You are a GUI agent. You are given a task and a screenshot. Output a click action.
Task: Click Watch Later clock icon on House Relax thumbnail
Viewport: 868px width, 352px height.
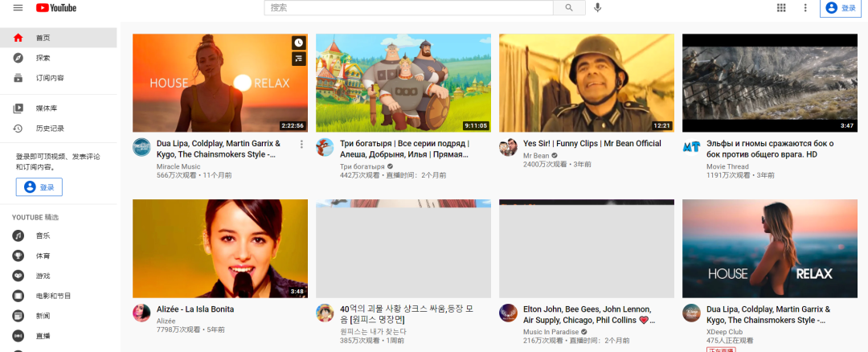299,43
